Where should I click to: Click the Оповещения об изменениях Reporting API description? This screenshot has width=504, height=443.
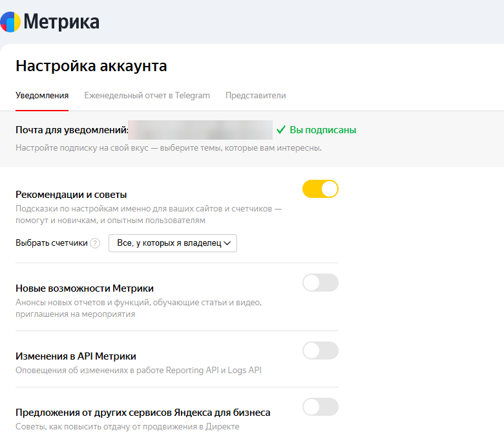138,371
